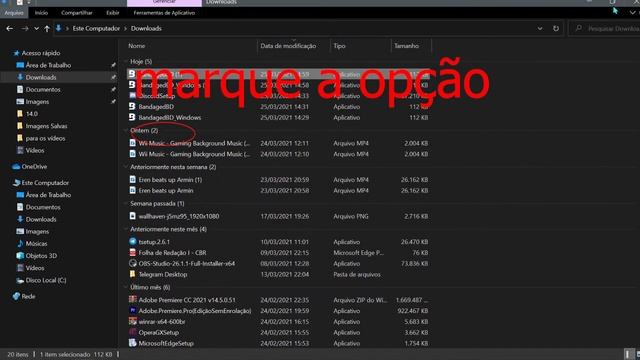Open the Compartilhar ribbon tab
640x360 pixels.
point(77,13)
